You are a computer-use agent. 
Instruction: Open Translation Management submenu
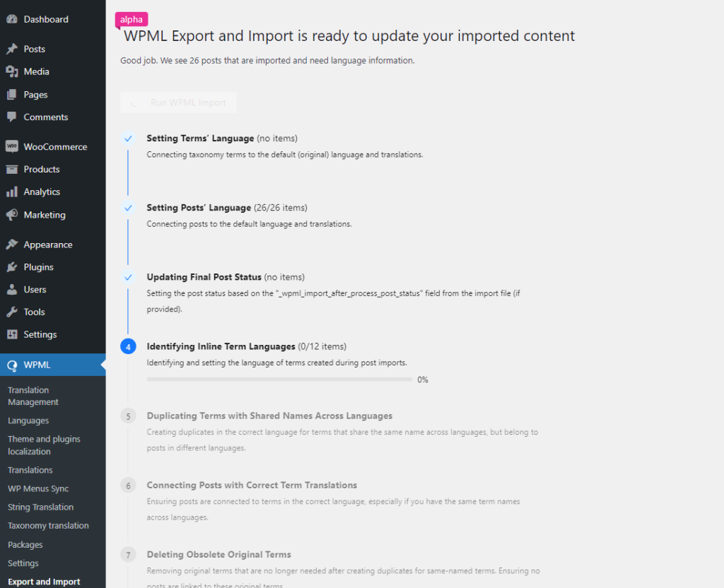pyautogui.click(x=33, y=396)
